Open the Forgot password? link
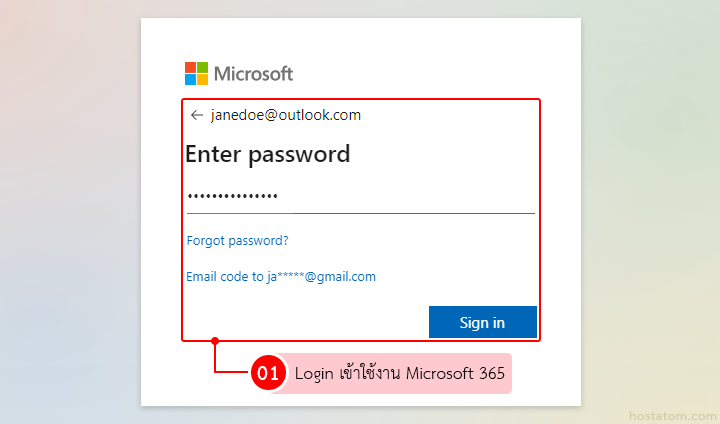 tap(237, 240)
